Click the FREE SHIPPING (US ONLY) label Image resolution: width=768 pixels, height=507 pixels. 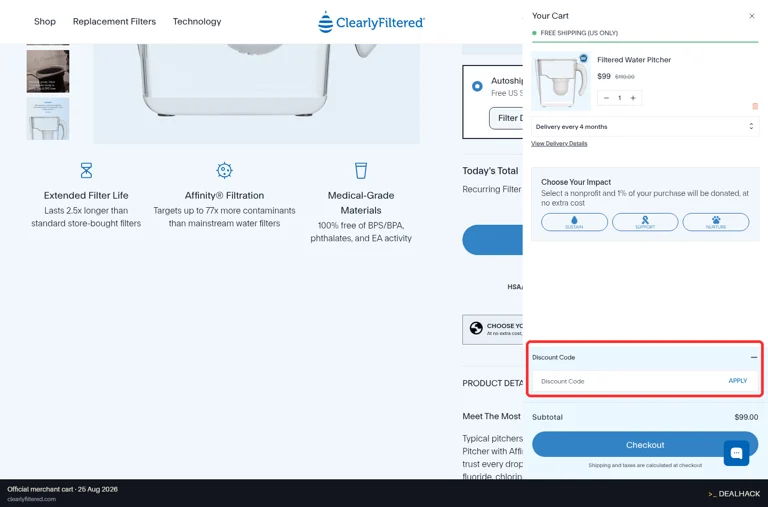coord(579,33)
